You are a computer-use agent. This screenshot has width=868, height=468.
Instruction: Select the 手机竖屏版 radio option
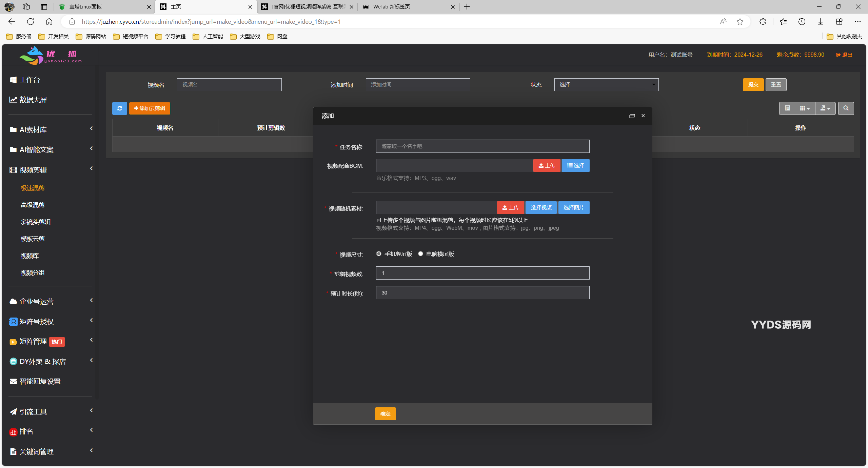tap(379, 254)
